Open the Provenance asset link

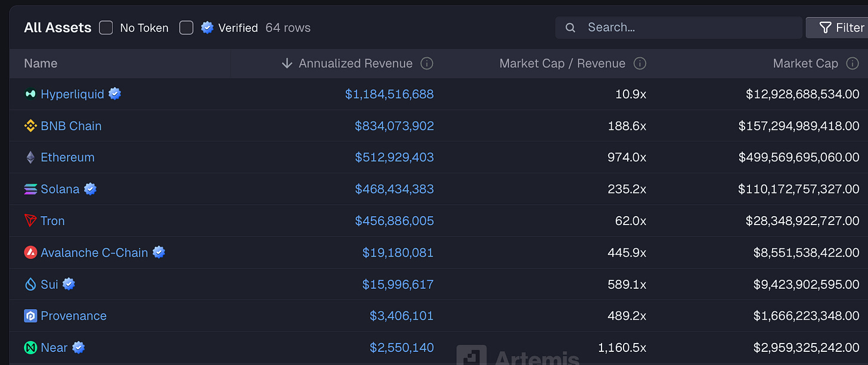(73, 316)
